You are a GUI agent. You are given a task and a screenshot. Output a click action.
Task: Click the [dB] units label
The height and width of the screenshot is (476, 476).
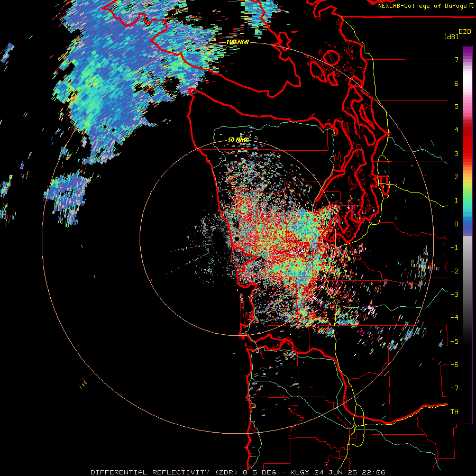pyautogui.click(x=451, y=36)
